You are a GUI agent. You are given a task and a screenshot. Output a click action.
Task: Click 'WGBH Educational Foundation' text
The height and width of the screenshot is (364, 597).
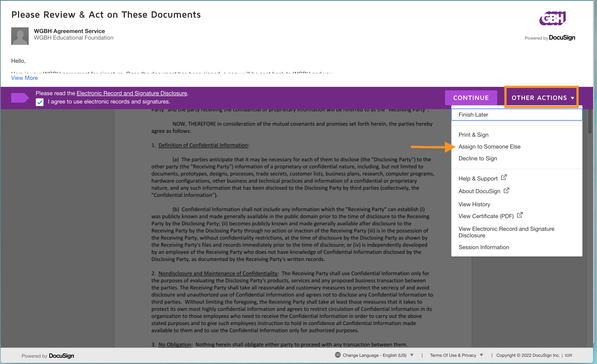(x=73, y=38)
